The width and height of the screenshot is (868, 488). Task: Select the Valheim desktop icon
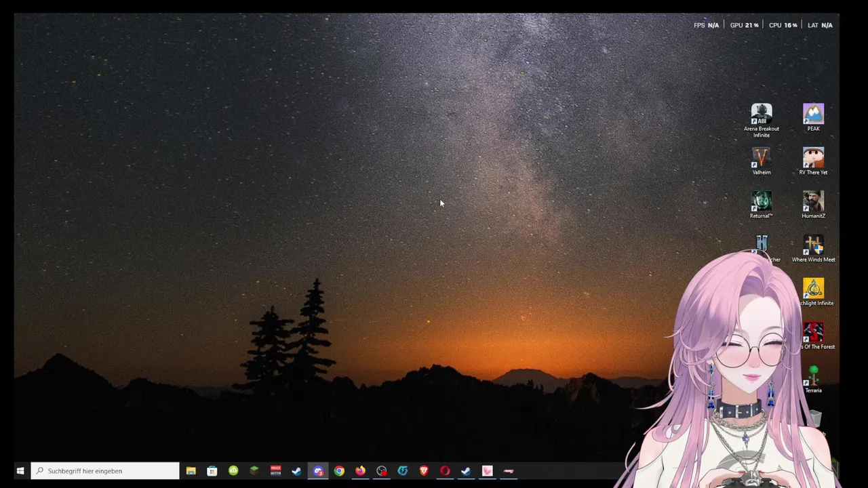point(761,161)
